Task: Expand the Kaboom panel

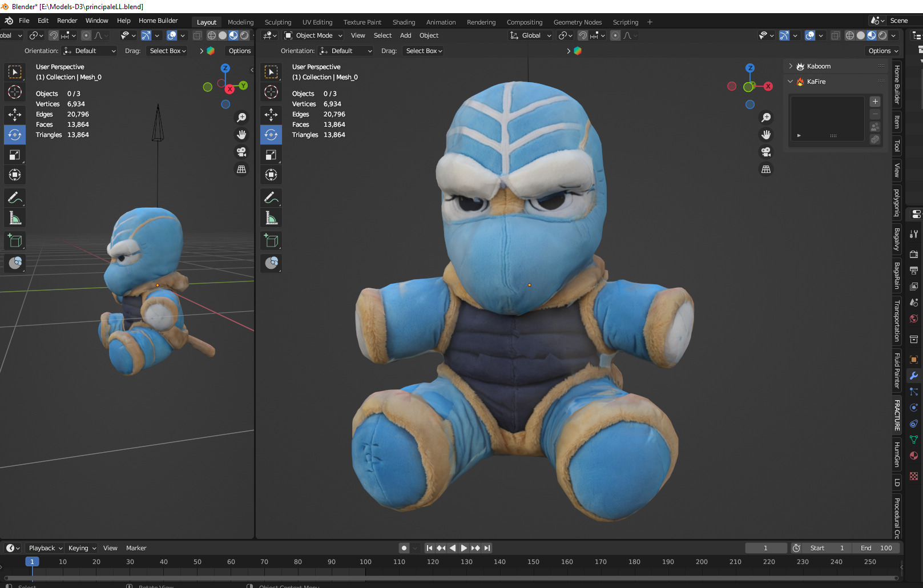Action: coord(791,66)
